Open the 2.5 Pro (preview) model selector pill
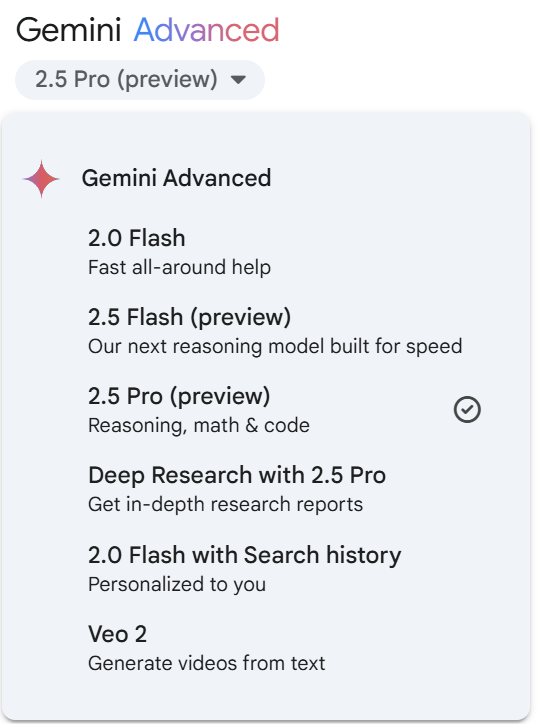The height and width of the screenshot is (724, 538). tap(140, 80)
